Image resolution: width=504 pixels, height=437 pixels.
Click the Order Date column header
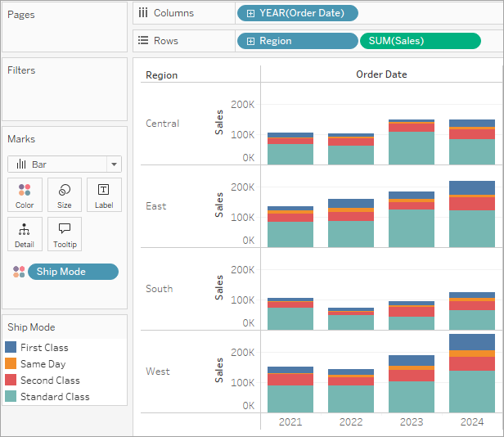[381, 74]
